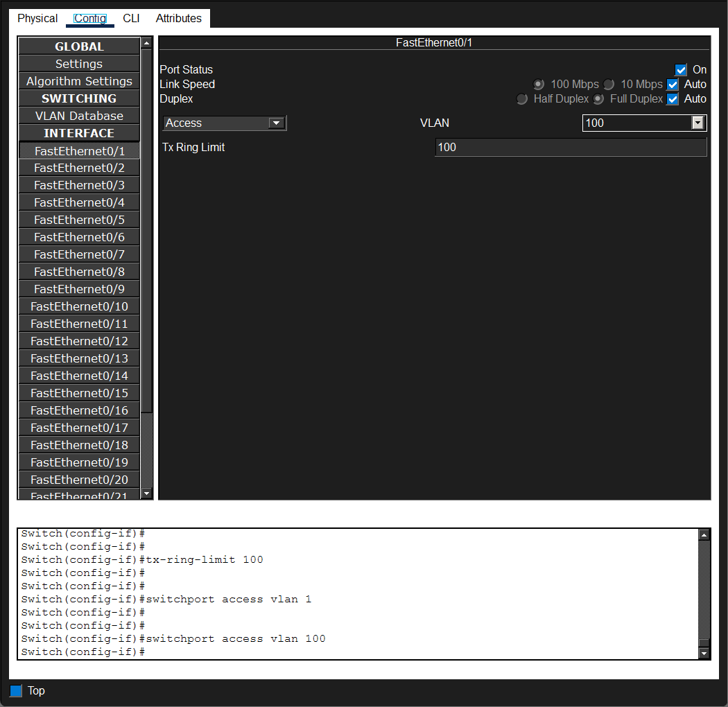Open the Access mode dropdown
The image size is (728, 707).
(225, 123)
